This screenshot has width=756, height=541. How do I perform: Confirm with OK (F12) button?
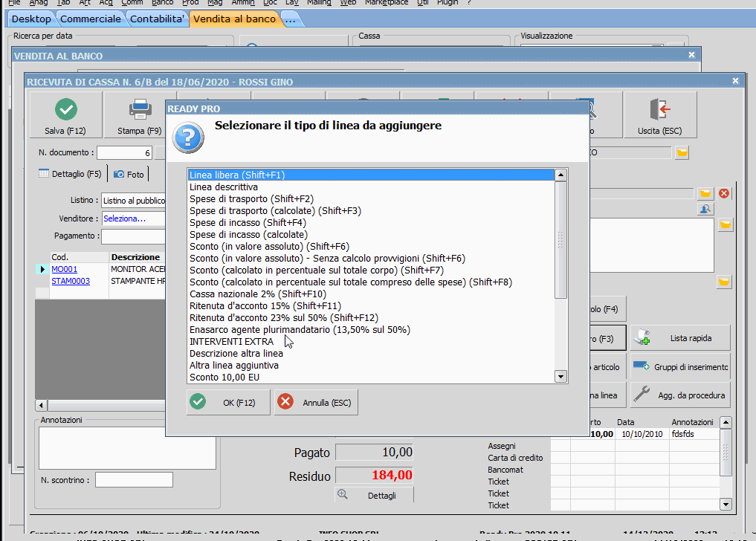[x=228, y=402]
